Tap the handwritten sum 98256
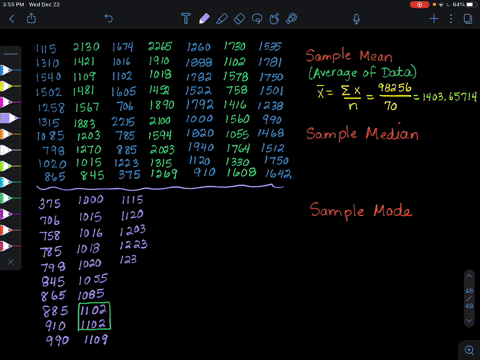 395,88
